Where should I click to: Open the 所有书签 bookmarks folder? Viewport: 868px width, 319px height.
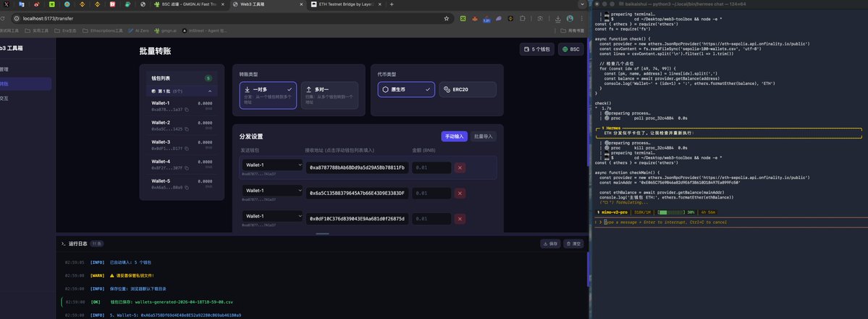coord(573,30)
